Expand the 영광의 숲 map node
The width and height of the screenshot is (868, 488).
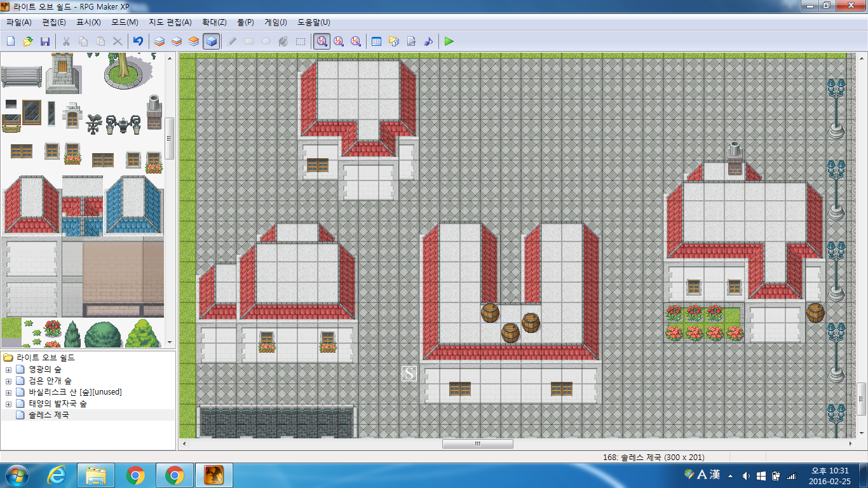[8, 369]
